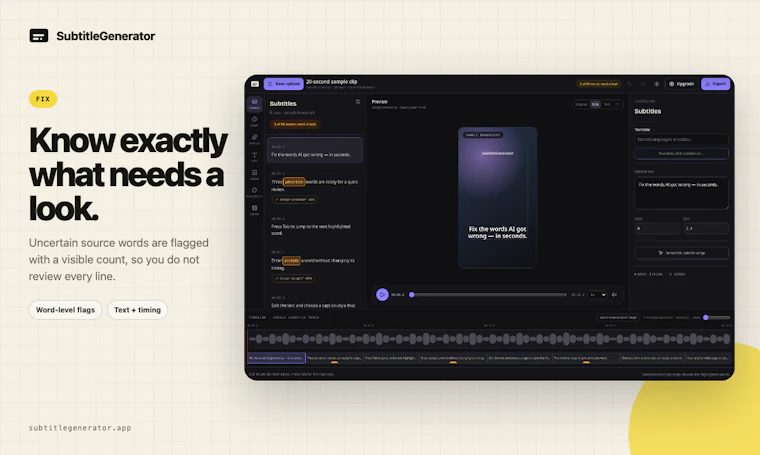Click the Start time input field

[657, 228]
